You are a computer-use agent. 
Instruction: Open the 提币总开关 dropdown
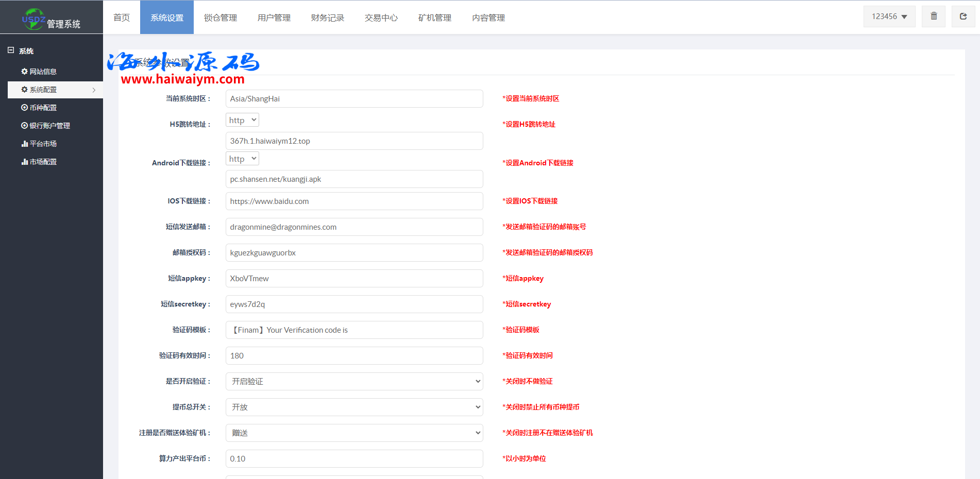[x=354, y=407]
